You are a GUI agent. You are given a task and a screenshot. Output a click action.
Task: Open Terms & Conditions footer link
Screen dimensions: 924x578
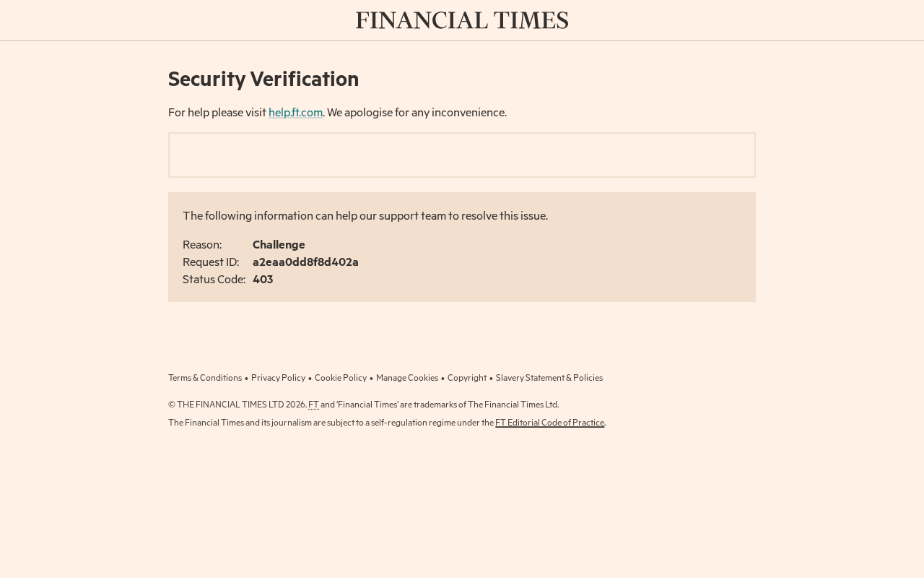(205, 378)
